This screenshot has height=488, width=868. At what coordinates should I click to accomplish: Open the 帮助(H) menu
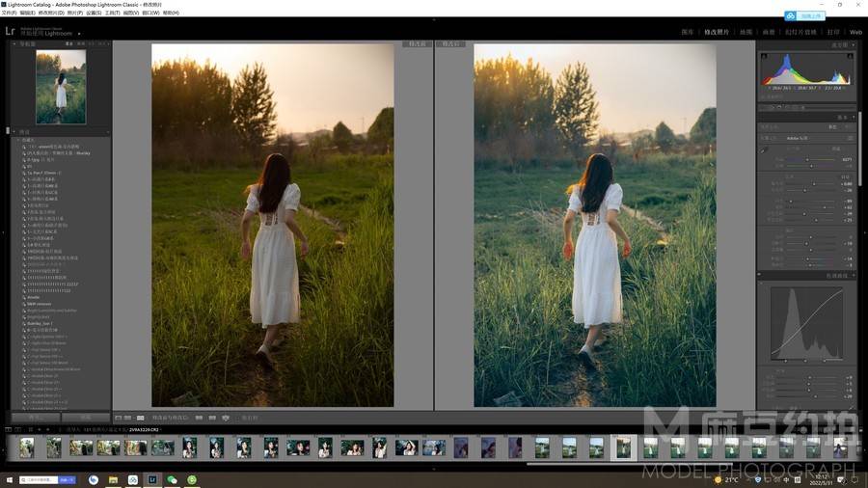pyautogui.click(x=171, y=13)
